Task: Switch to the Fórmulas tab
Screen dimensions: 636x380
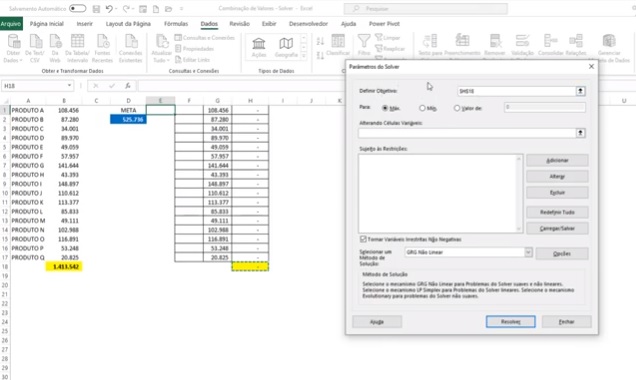Action: [176, 24]
